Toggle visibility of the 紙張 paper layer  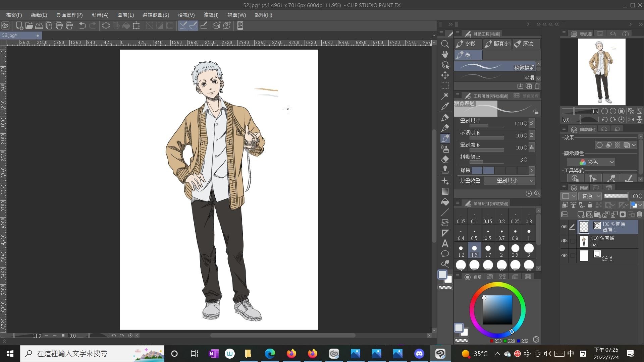coord(564,256)
